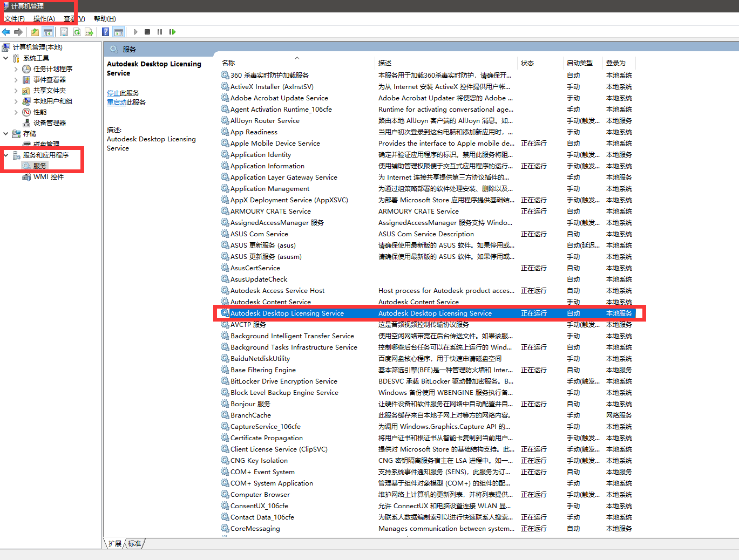Collapse the 存储 tree node
The image size is (739, 560).
[6, 134]
